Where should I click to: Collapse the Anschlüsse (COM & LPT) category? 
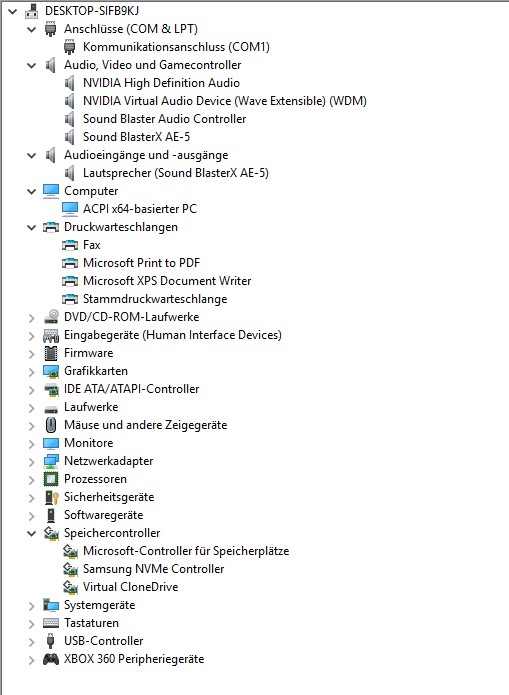(x=31, y=30)
